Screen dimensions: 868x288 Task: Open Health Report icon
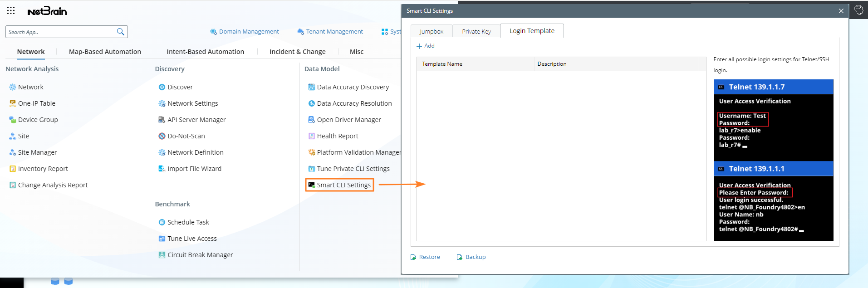[311, 136]
